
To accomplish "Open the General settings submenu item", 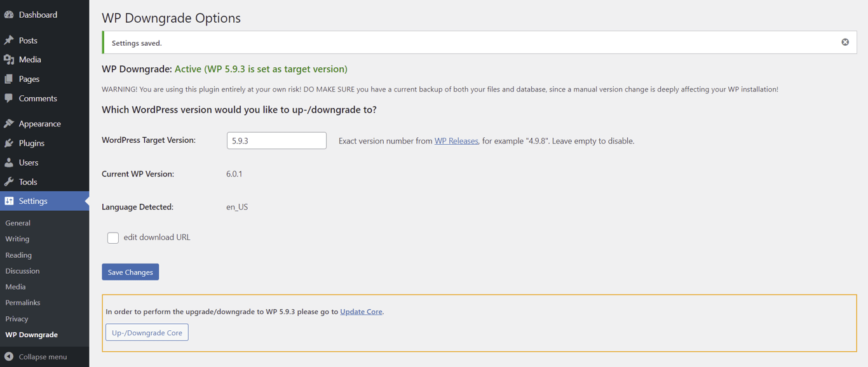I will point(18,223).
